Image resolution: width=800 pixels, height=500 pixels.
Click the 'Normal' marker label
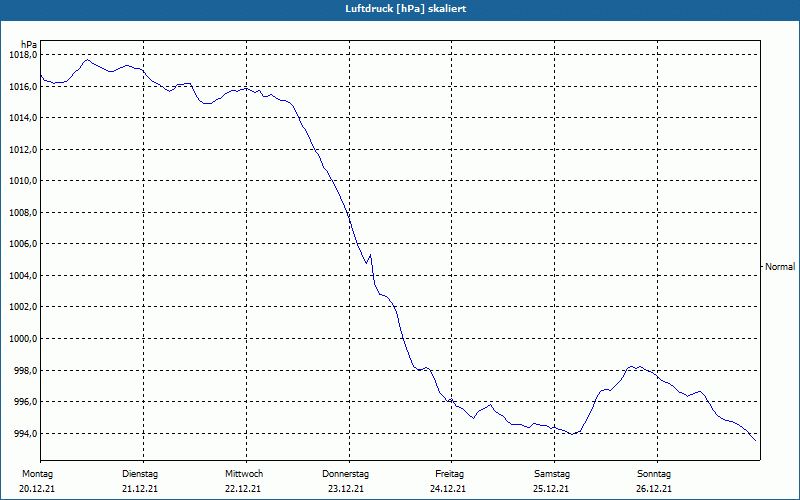click(x=780, y=267)
